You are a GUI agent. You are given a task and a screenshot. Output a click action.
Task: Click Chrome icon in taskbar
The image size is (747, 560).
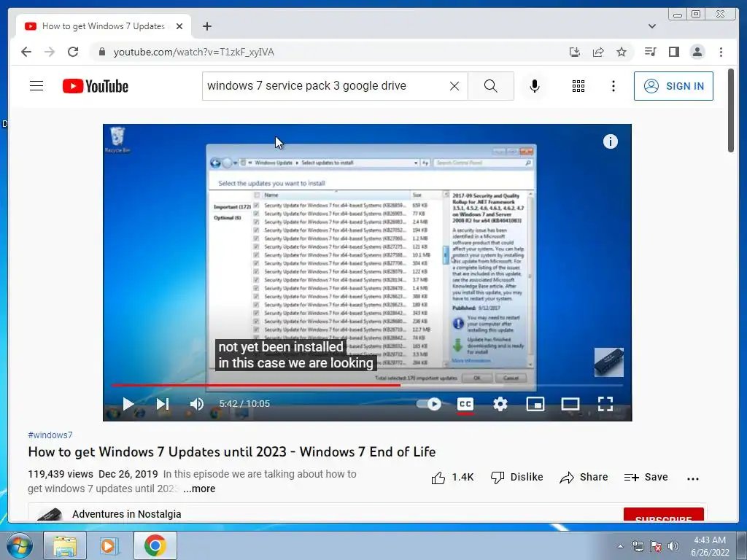point(155,545)
